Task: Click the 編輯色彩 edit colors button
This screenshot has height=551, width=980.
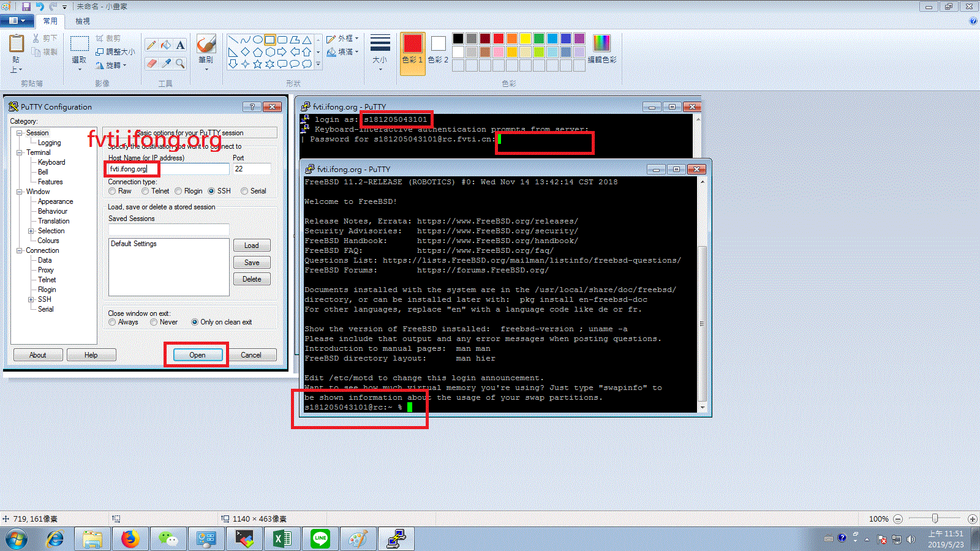Action: coord(601,49)
